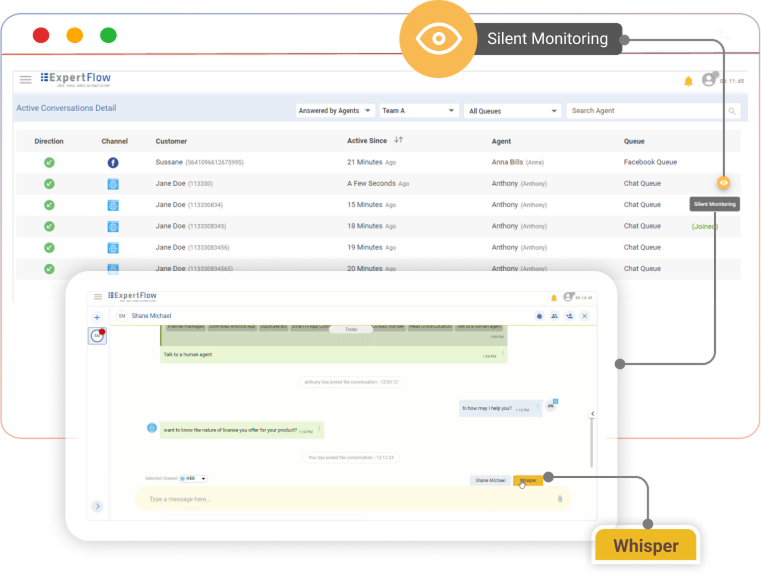Click the search magnifier in Search Agent box

732,111
